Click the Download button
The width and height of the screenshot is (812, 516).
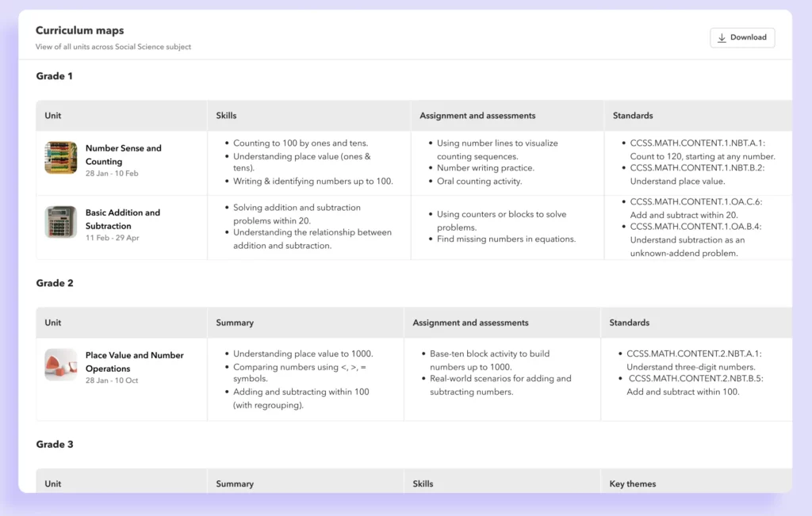(x=742, y=37)
